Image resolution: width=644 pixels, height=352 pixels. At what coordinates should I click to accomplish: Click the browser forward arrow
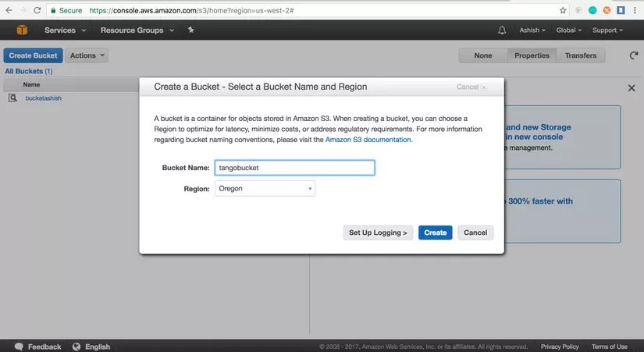(23, 10)
